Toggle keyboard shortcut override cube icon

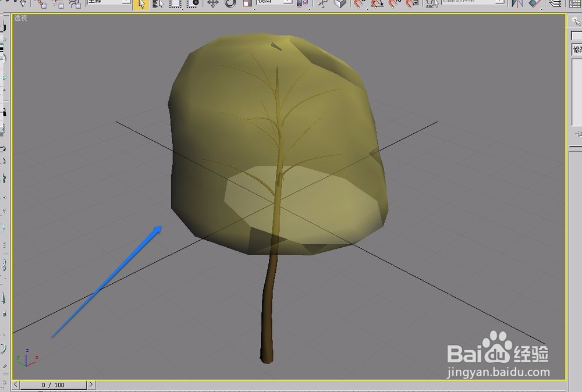pos(340,3)
